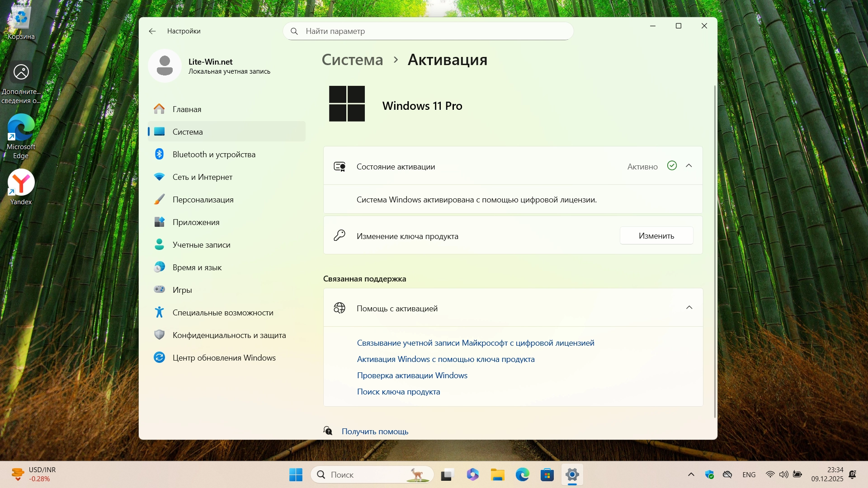Open Microsoft Store from the taskbar
Image resolution: width=868 pixels, height=488 pixels.
click(x=547, y=475)
